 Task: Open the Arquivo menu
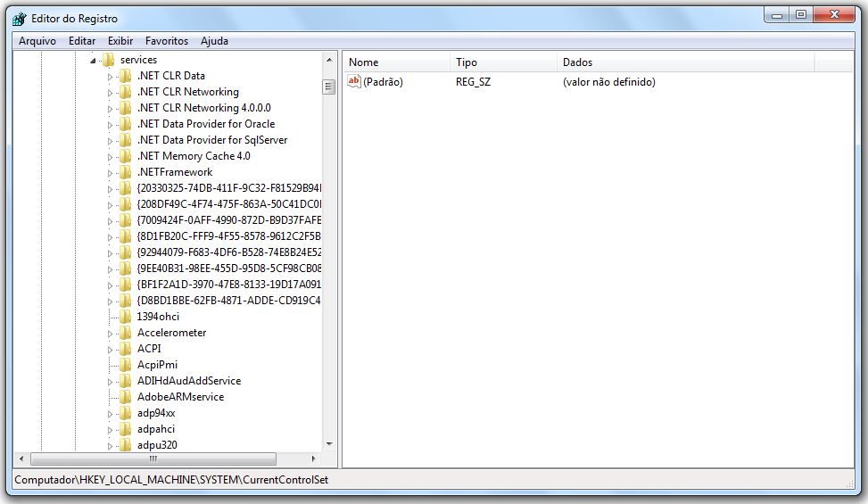tap(37, 41)
